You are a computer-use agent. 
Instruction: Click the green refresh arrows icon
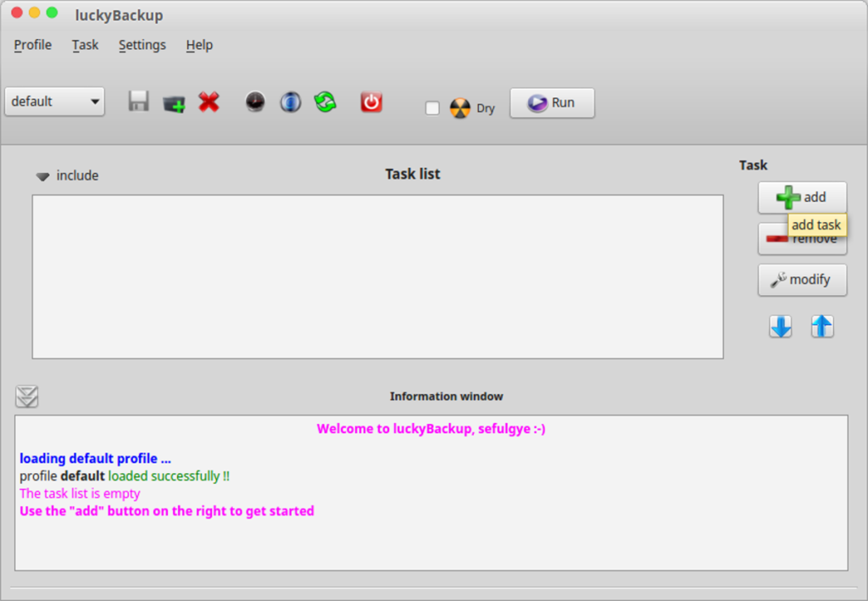point(325,101)
